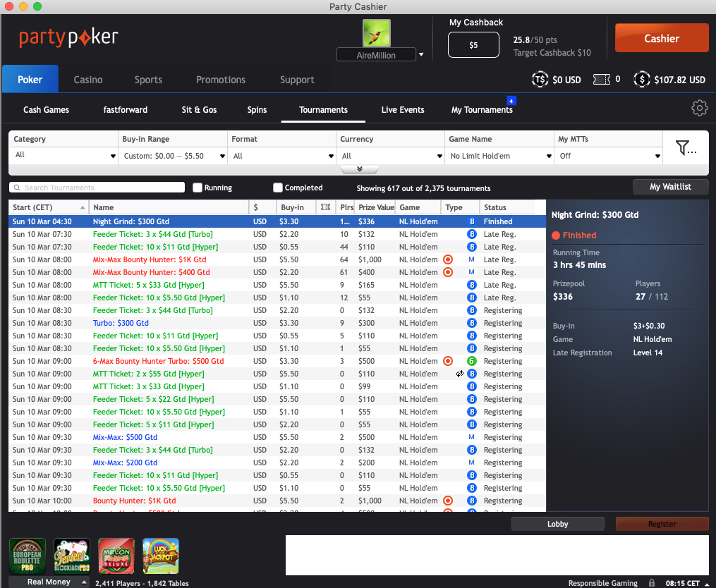Click the Search Tournaments field
The height and width of the screenshot is (588, 716).
97,188
